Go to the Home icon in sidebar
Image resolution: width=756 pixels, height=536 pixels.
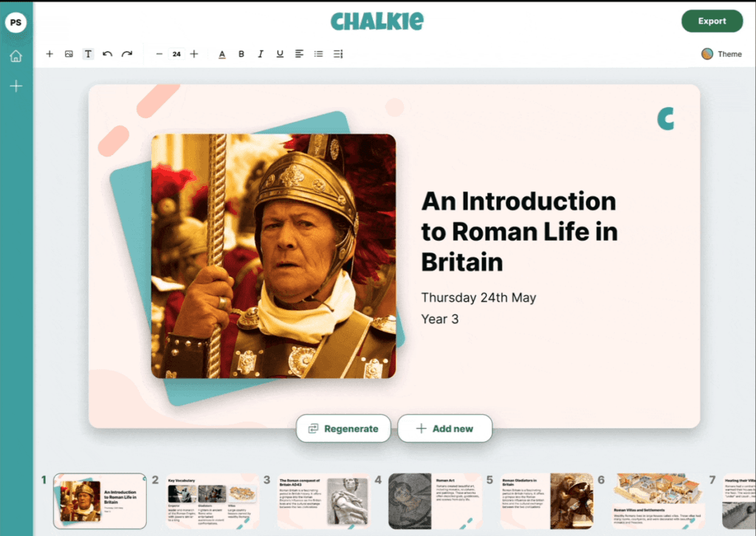click(x=16, y=56)
